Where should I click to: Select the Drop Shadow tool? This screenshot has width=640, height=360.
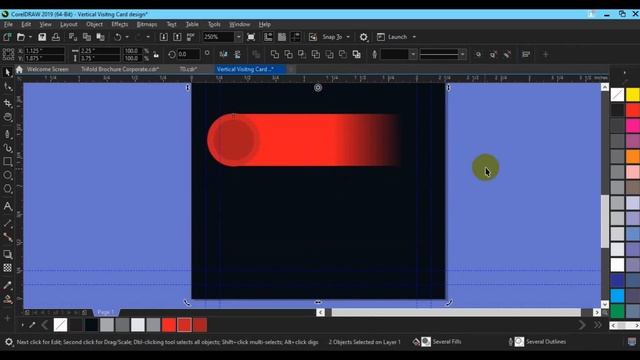[7, 254]
